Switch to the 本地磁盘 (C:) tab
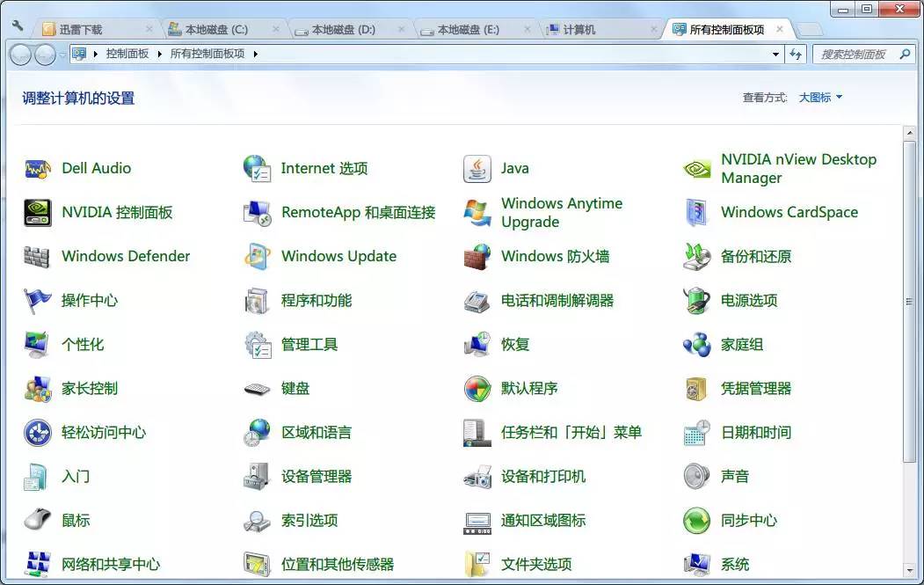The width and height of the screenshot is (924, 585). [x=222, y=30]
